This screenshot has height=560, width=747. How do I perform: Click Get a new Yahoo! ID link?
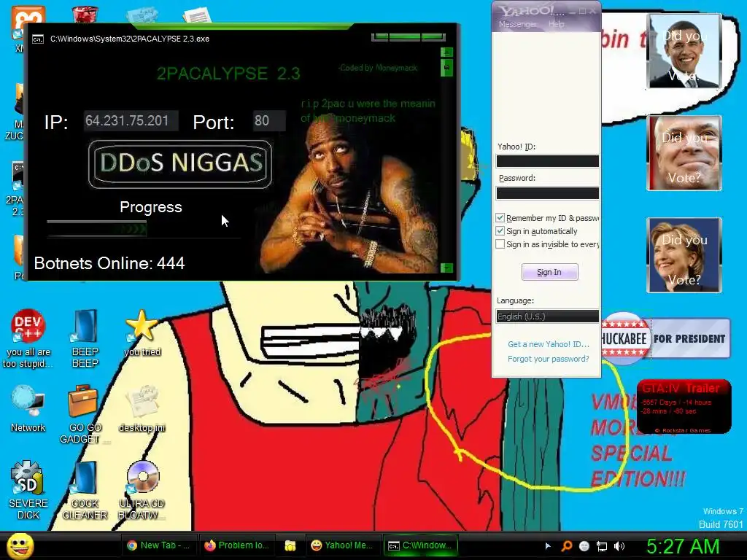[549, 344]
